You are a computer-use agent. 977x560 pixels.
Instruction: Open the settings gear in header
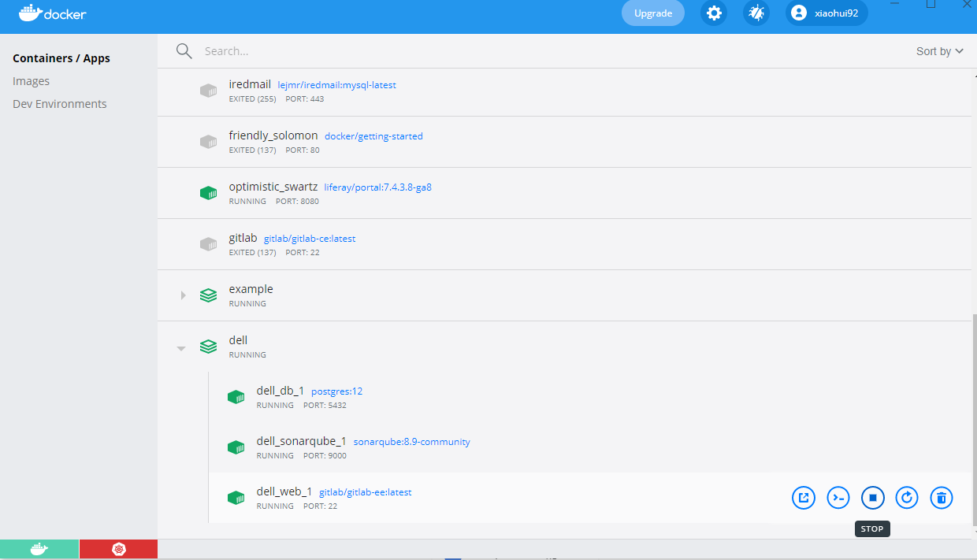714,13
